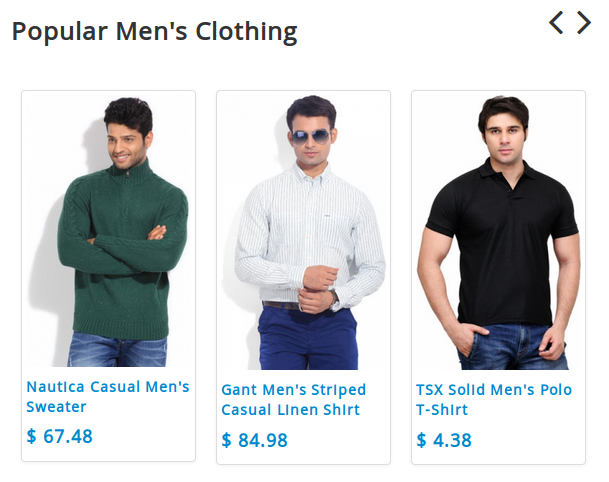Open the TSX black polo product image

click(x=498, y=232)
